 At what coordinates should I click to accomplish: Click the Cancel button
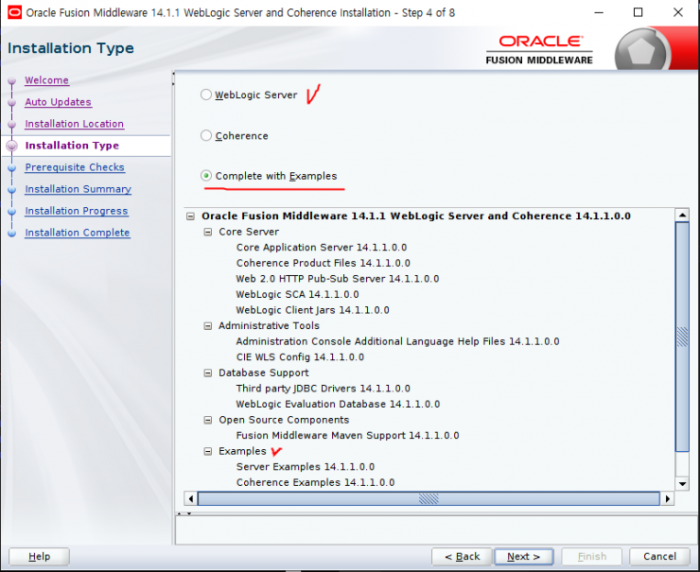pos(660,557)
